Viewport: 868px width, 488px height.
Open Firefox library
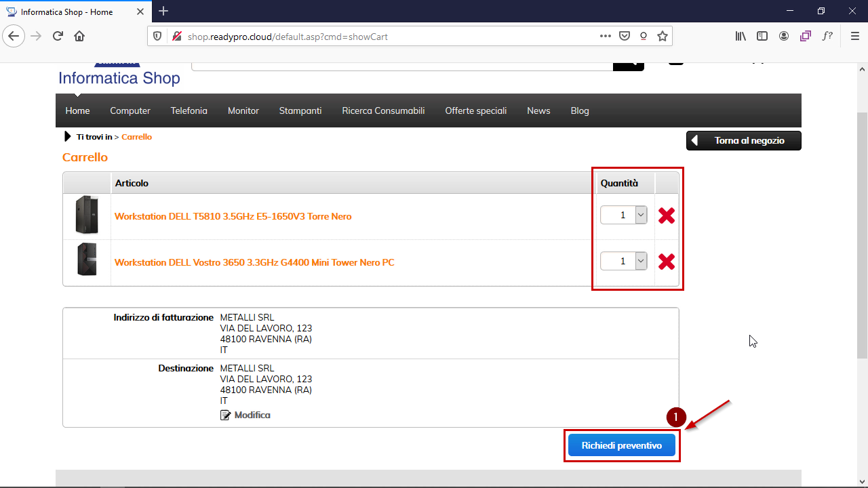click(x=741, y=36)
